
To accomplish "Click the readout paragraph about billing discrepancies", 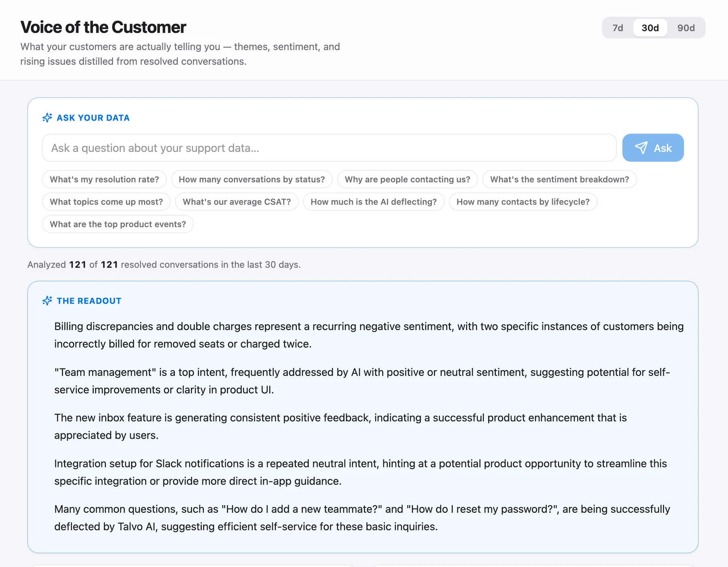I will (x=369, y=335).
